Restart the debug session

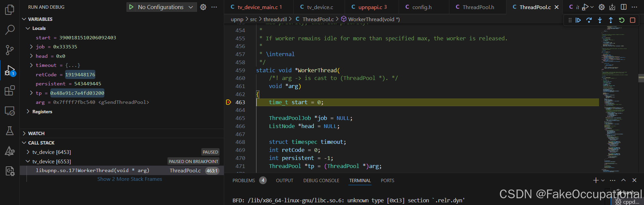622,20
